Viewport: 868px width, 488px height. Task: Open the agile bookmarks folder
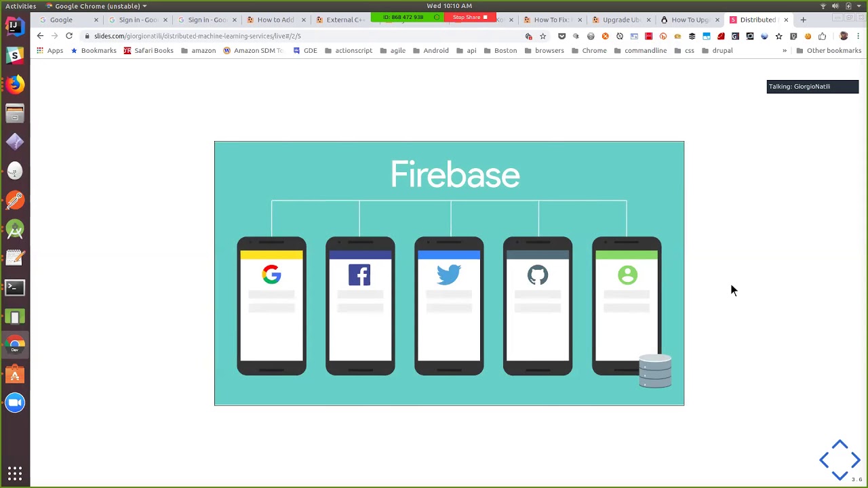(393, 51)
